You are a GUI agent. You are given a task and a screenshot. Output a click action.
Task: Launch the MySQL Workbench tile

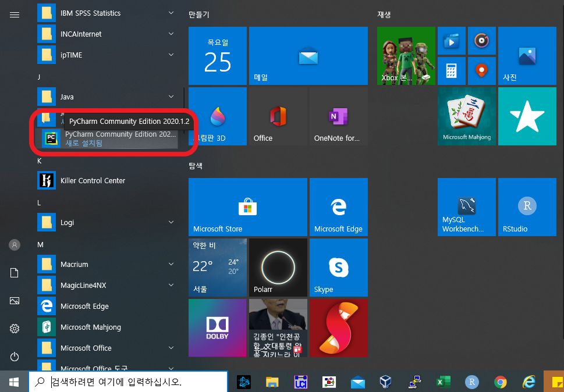click(x=467, y=207)
